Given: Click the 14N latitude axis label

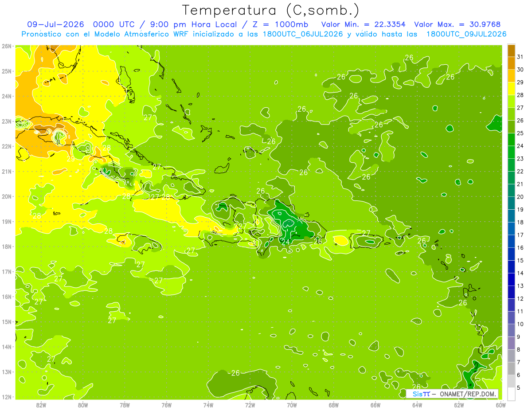Looking at the screenshot, I should click(6, 347).
